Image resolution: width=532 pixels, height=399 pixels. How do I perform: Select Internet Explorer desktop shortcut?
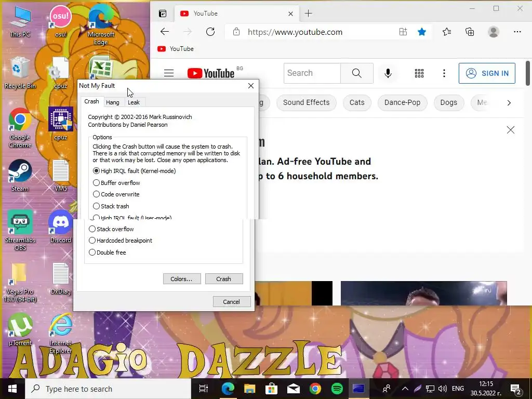[x=60, y=334]
